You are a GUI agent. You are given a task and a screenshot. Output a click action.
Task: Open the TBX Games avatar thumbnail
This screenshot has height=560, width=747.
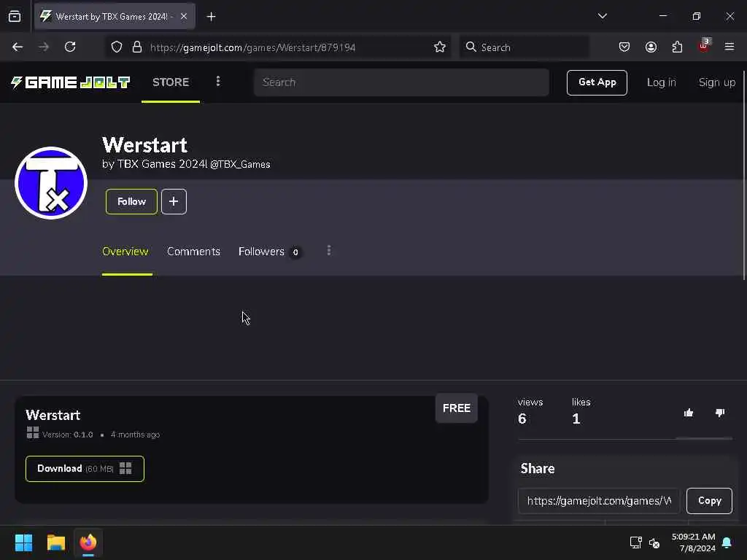[x=51, y=183]
